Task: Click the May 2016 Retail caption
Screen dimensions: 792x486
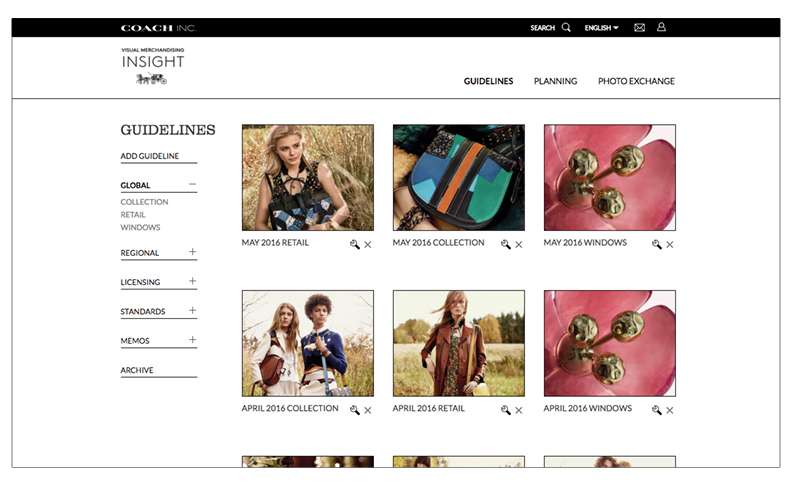Action: [x=275, y=243]
